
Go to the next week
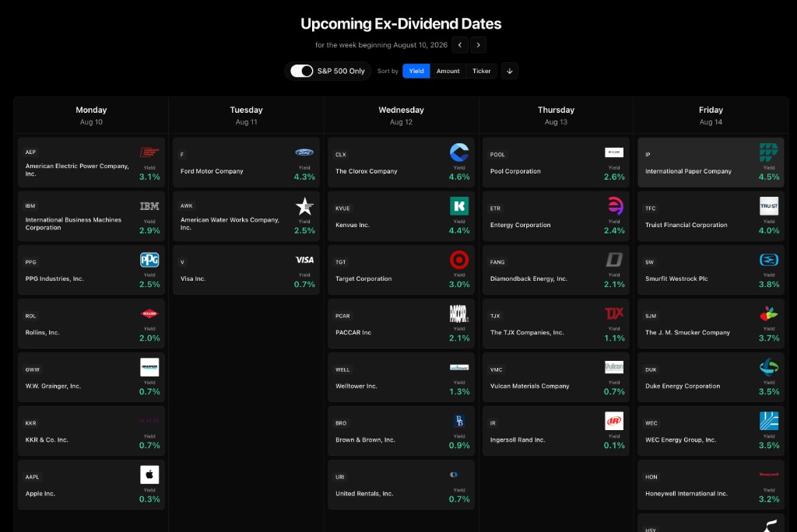pos(479,44)
